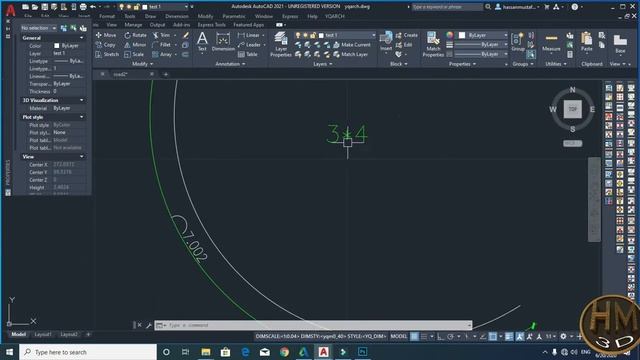640x360 pixels.
Task: Select the Stretch tool
Action: tap(107, 54)
